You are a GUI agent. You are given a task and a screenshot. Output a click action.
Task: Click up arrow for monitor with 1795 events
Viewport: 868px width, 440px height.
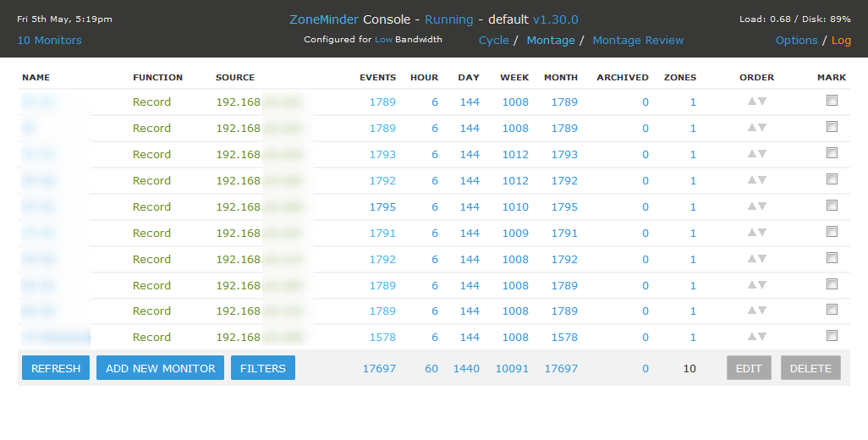click(x=750, y=206)
